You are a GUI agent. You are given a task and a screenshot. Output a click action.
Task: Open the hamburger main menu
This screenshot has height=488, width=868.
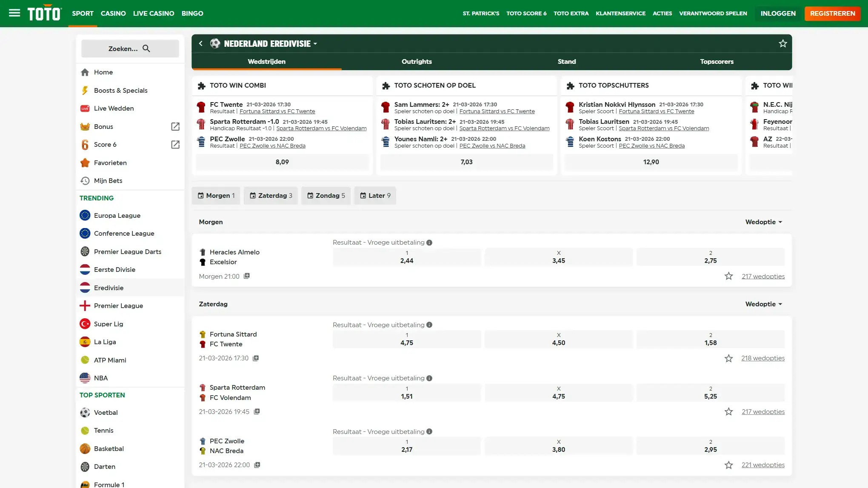[x=14, y=13]
